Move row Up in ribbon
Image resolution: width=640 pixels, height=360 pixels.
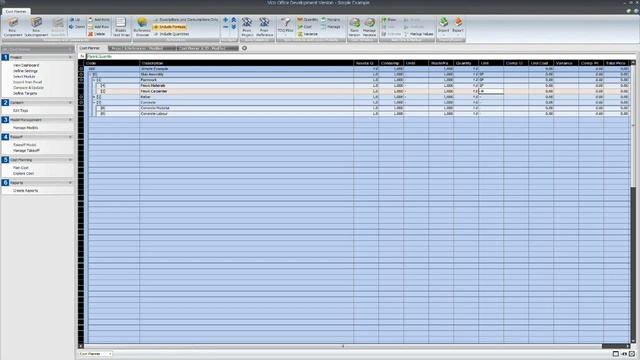(75, 20)
